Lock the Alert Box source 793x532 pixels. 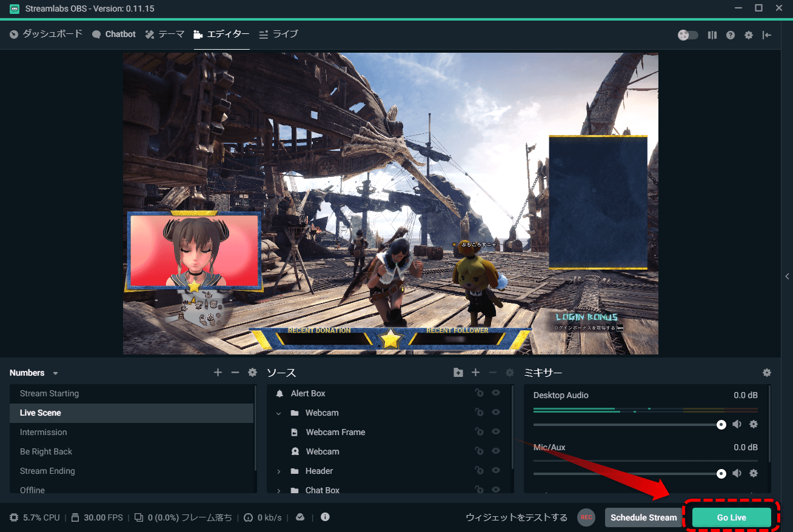(x=479, y=393)
